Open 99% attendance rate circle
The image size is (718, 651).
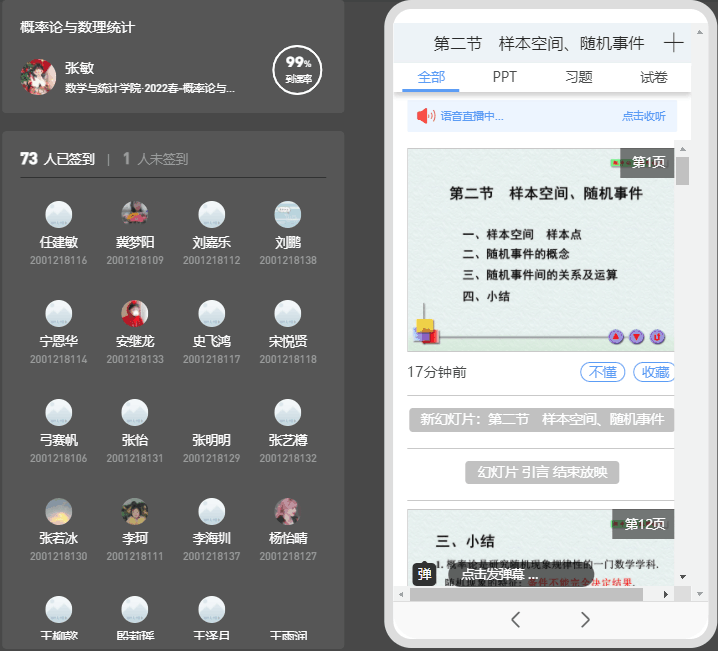coord(297,70)
